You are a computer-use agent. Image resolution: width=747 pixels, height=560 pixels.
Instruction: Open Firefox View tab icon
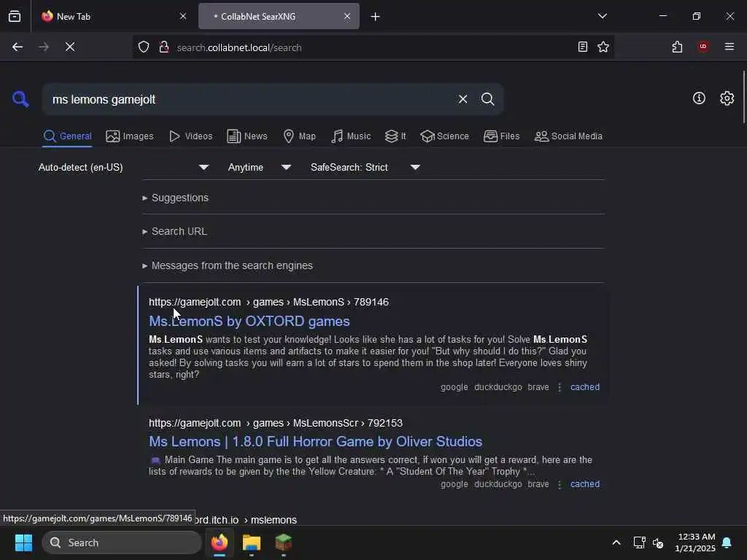pos(15,16)
